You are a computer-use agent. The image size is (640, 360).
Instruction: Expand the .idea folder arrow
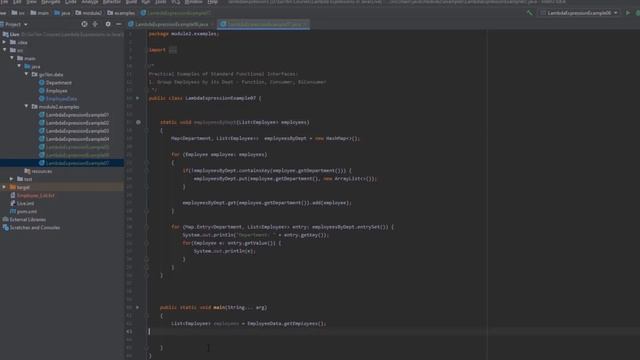[x=4, y=42]
